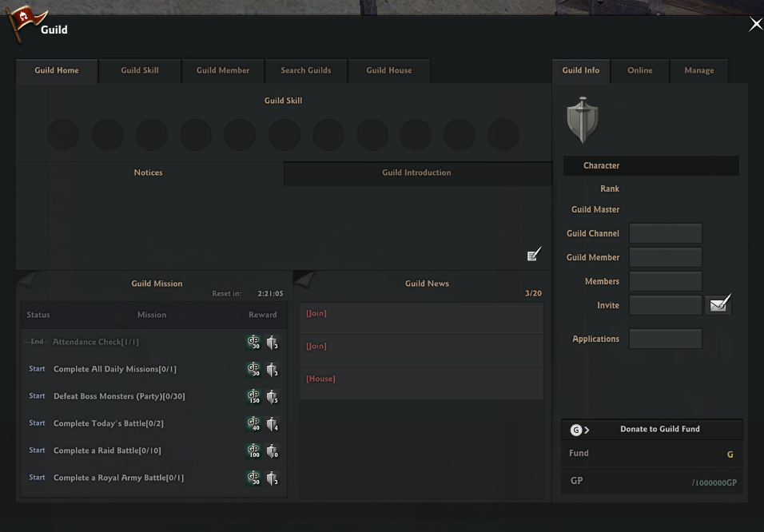Screen dimensions: 764x532
Task: Click the send invite envelope icon
Action: click(719, 304)
